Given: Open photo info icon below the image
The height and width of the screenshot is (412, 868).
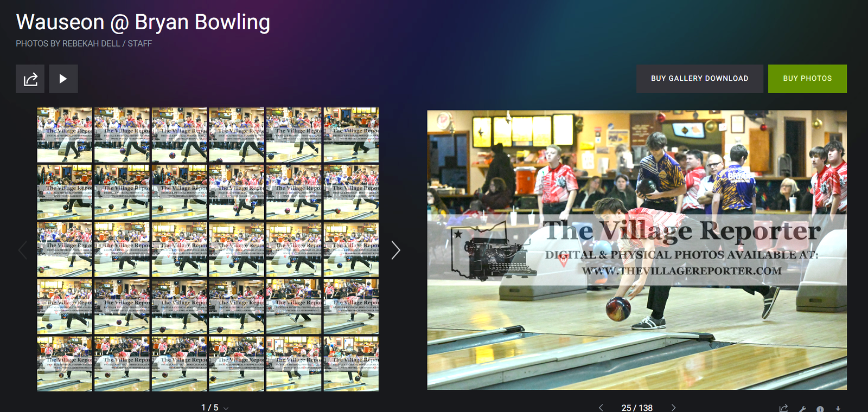Looking at the screenshot, I should [820, 409].
